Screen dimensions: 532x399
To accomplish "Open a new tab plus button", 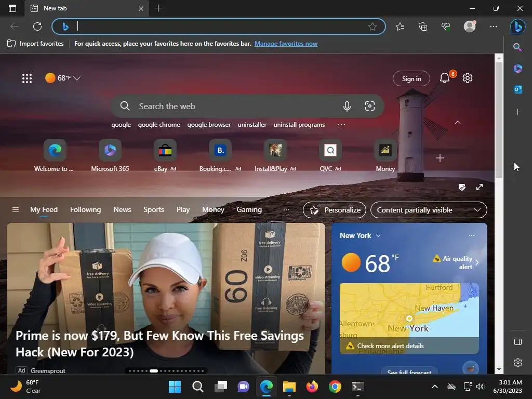I will [x=158, y=8].
